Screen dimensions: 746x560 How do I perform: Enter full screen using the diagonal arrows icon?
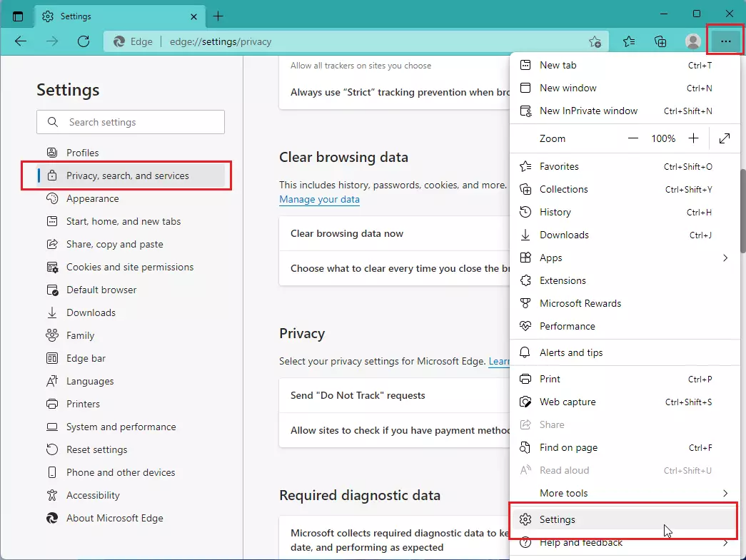click(724, 138)
